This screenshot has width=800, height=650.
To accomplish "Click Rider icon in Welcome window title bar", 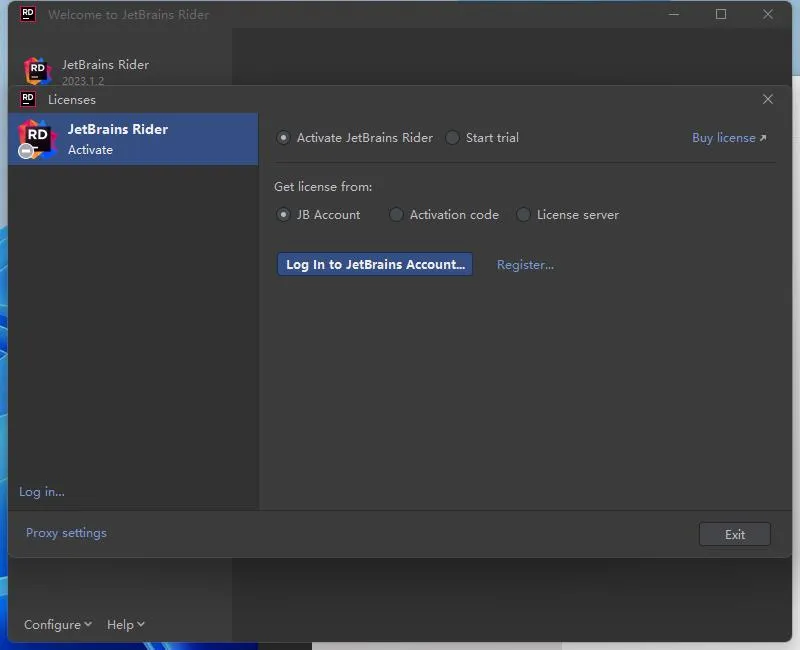I will (x=28, y=14).
